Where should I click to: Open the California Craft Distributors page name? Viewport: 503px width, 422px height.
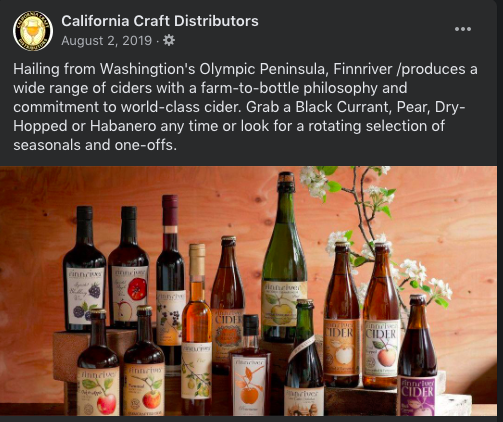pos(160,21)
